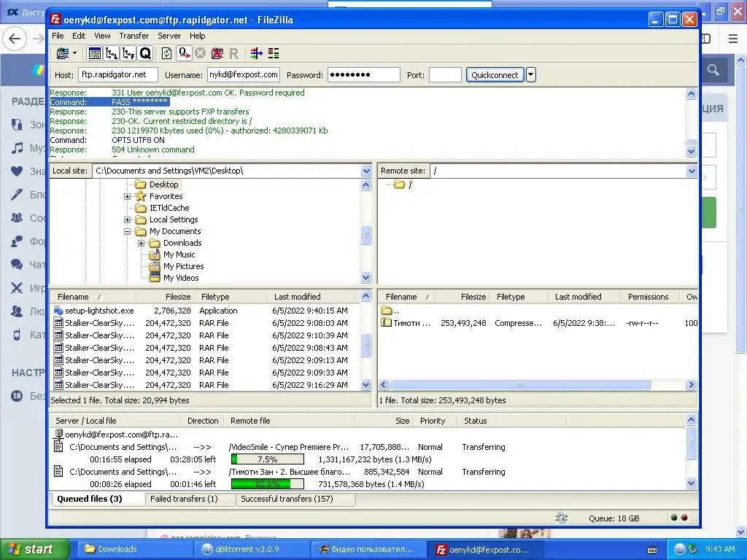Toggle message log display icon
747x560 pixels.
pos(94,53)
